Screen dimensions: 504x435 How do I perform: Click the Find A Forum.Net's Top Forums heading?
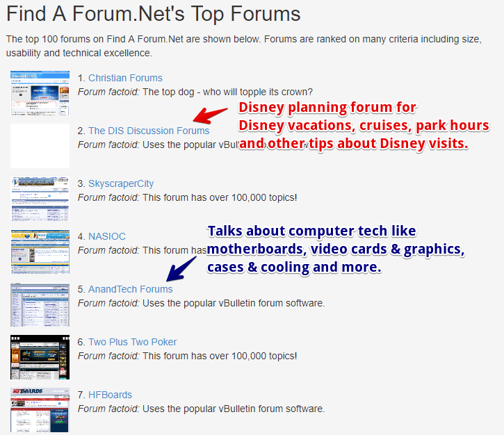pyautogui.click(x=154, y=14)
